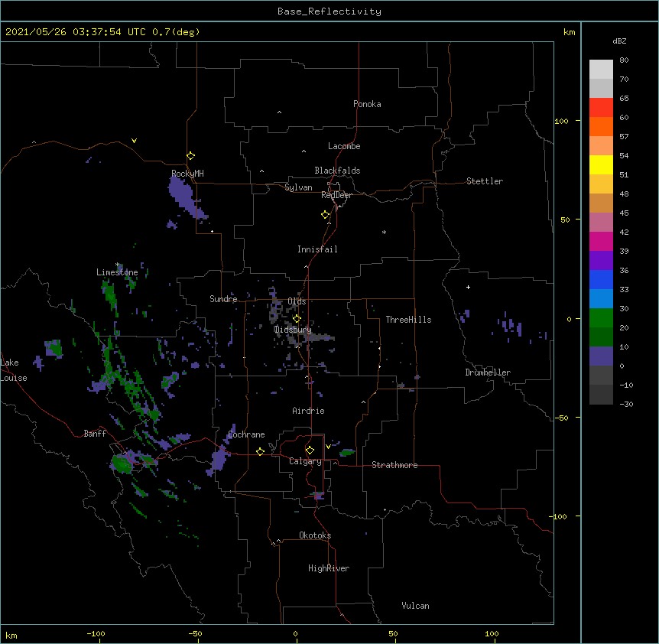Click the Sylvan label
Viewport: 659px width, 644px height.
[298, 188]
